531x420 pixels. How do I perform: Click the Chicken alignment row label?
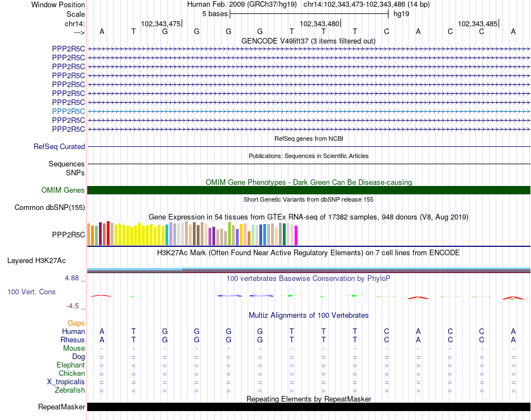[72, 373]
